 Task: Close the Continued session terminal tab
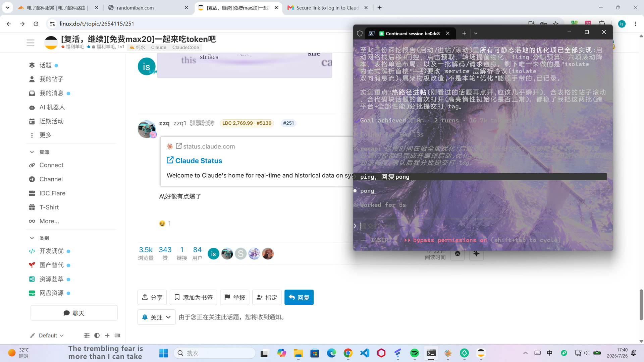(x=448, y=33)
